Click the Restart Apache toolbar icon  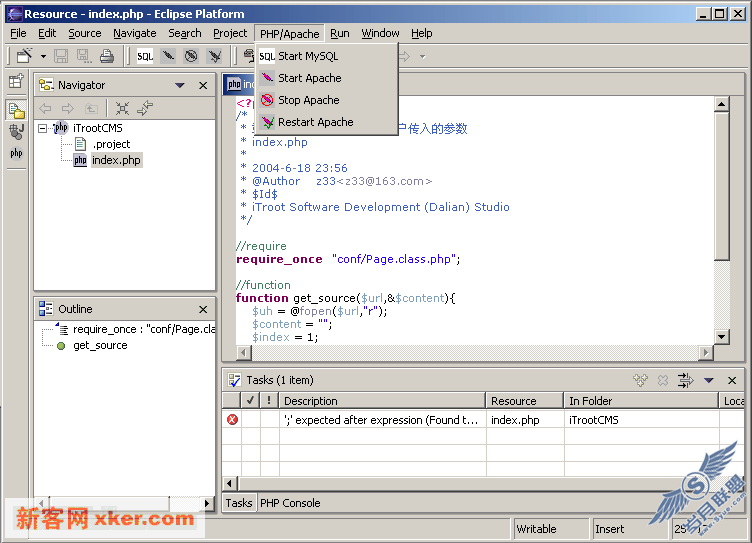tap(214, 56)
